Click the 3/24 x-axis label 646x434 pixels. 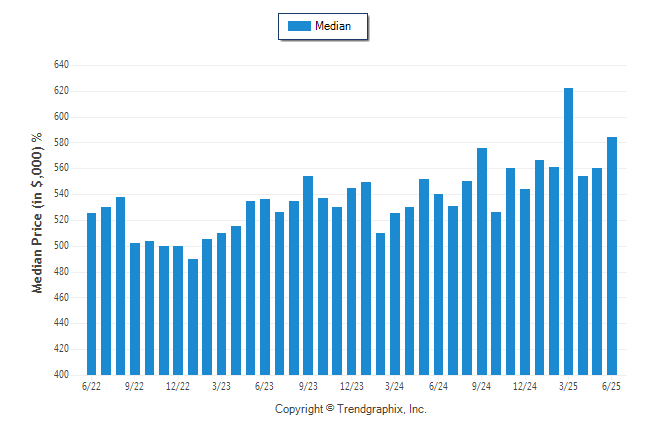(x=394, y=387)
